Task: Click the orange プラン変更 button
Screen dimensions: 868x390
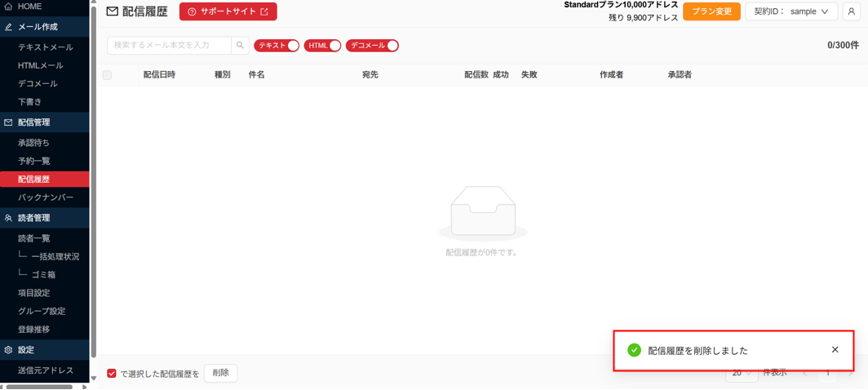Action: click(x=711, y=11)
